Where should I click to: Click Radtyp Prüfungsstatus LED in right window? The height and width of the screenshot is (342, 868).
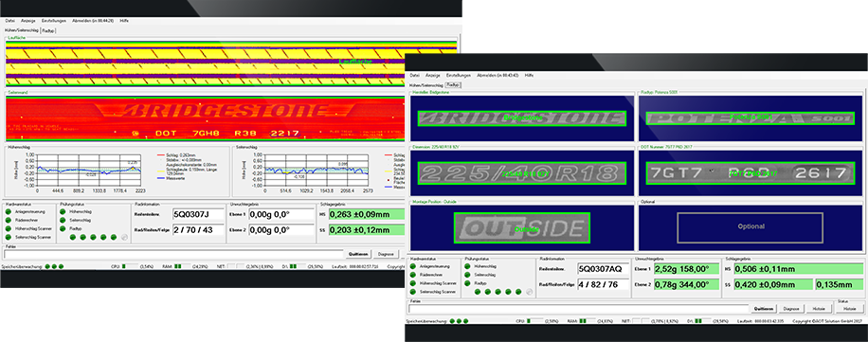pyautogui.click(x=468, y=283)
